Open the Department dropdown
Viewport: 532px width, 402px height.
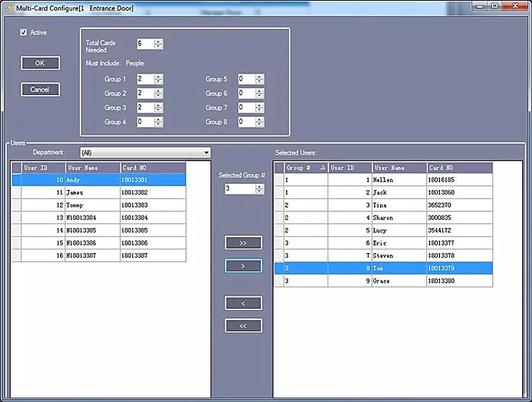(x=145, y=153)
